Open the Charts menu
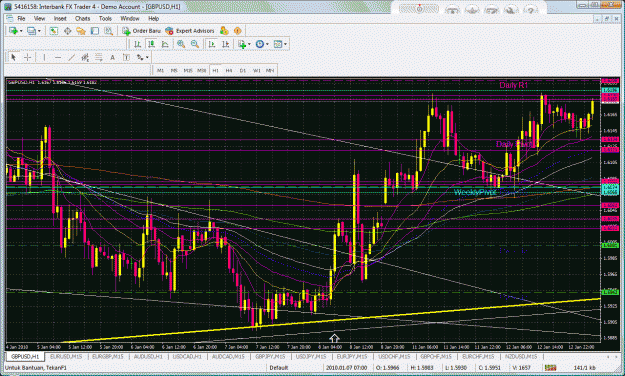This screenshot has width=625, height=376. [83, 18]
